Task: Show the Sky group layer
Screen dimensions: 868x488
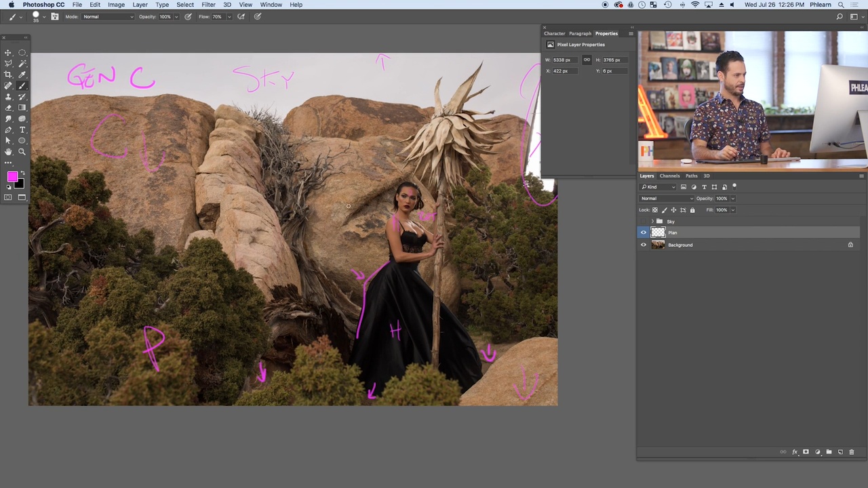Action: coord(644,222)
